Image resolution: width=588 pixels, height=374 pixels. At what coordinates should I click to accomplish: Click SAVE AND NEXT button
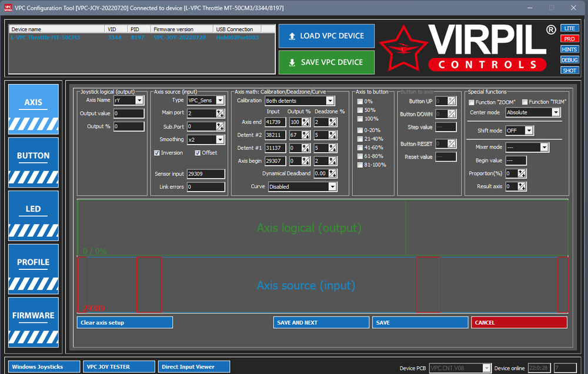coord(322,323)
